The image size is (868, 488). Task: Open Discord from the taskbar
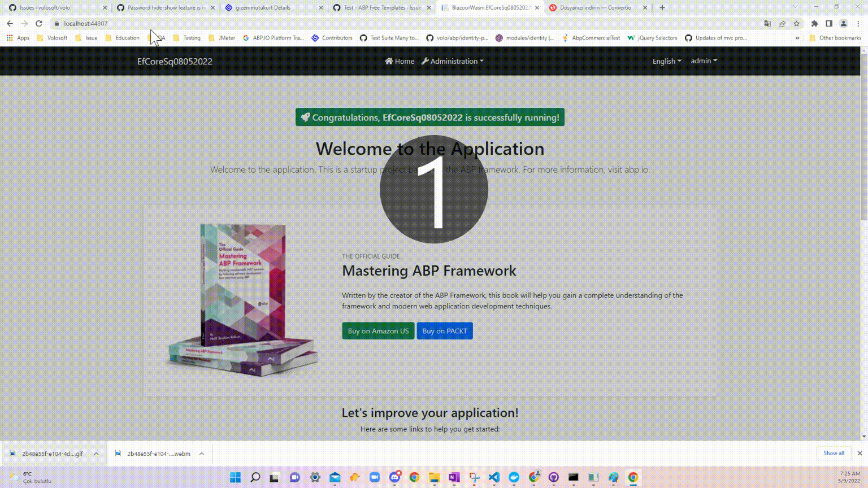394,477
